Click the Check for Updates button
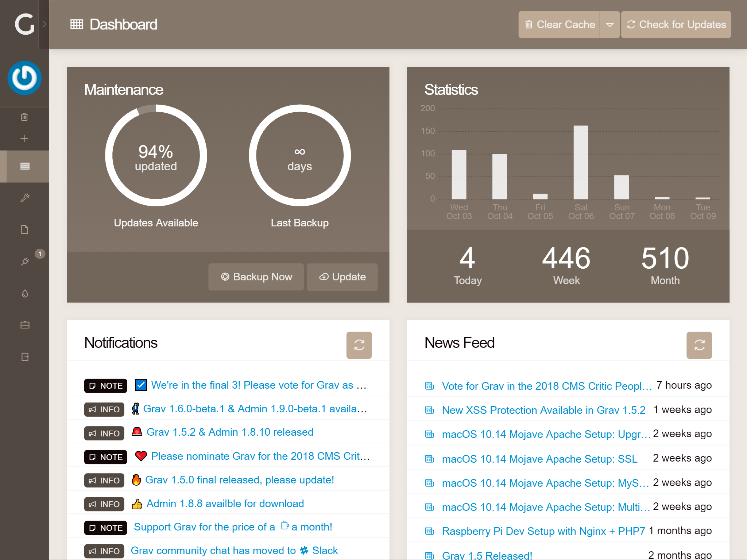The width and height of the screenshot is (747, 560). (676, 25)
